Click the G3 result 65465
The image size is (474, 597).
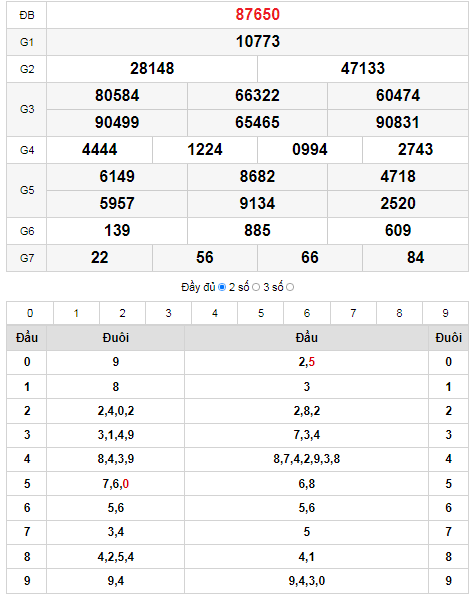[257, 123]
